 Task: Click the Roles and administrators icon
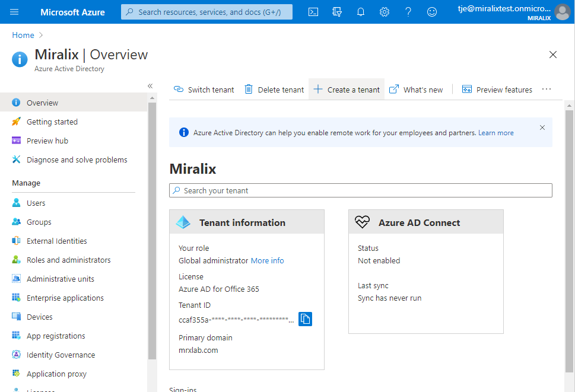pyautogui.click(x=16, y=260)
